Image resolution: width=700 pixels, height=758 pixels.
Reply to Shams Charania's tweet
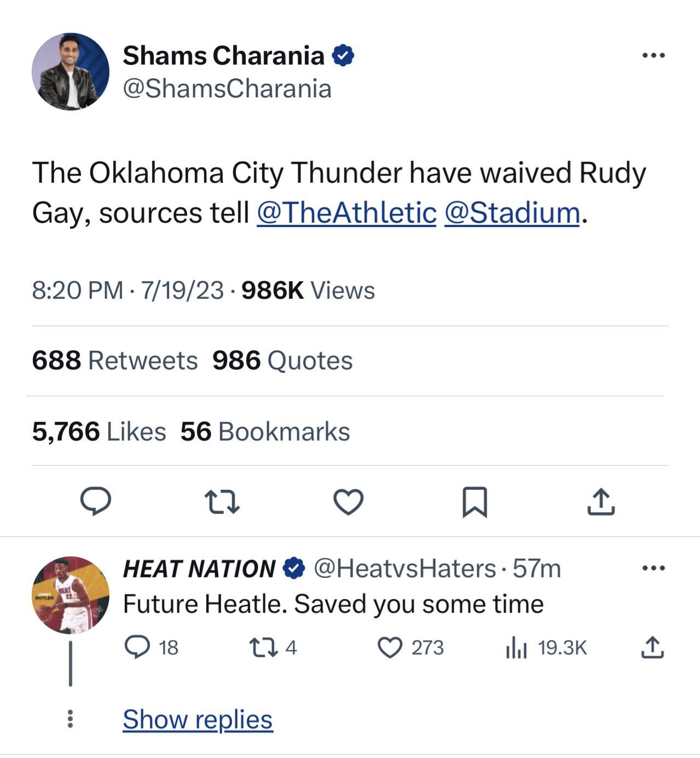[x=96, y=501]
